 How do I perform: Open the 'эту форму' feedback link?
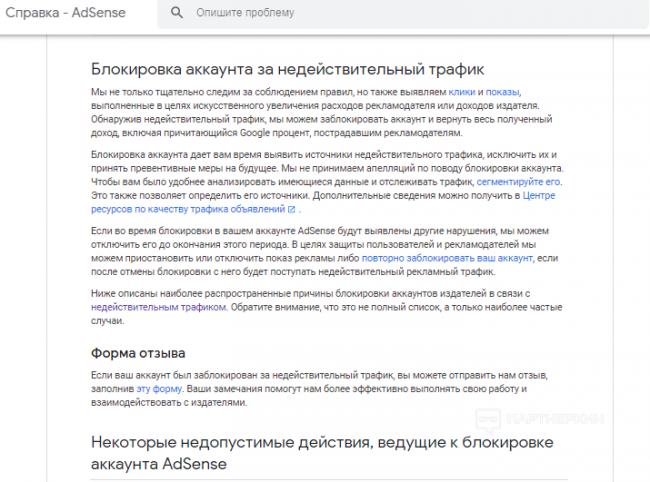(x=158, y=388)
